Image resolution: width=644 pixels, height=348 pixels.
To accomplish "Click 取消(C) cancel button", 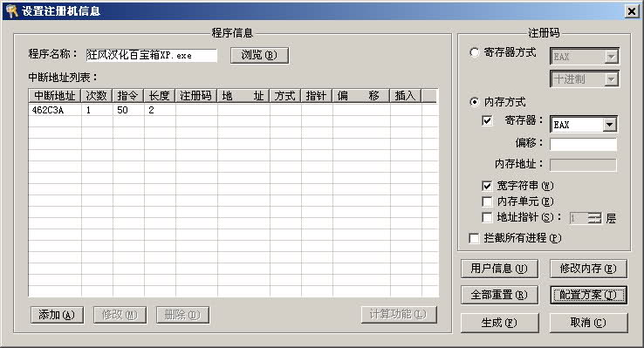I will [x=588, y=323].
